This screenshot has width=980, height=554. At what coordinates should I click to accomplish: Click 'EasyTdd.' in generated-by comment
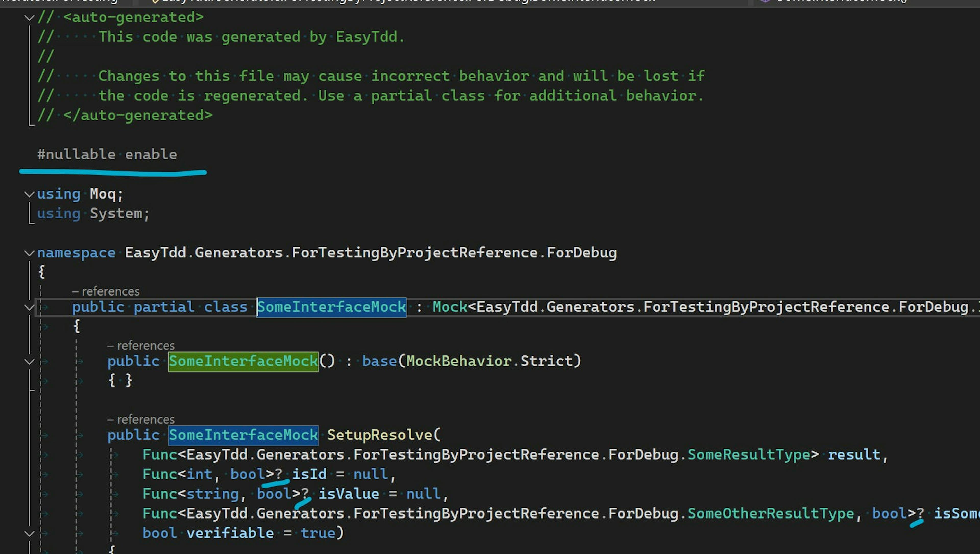[x=371, y=37]
